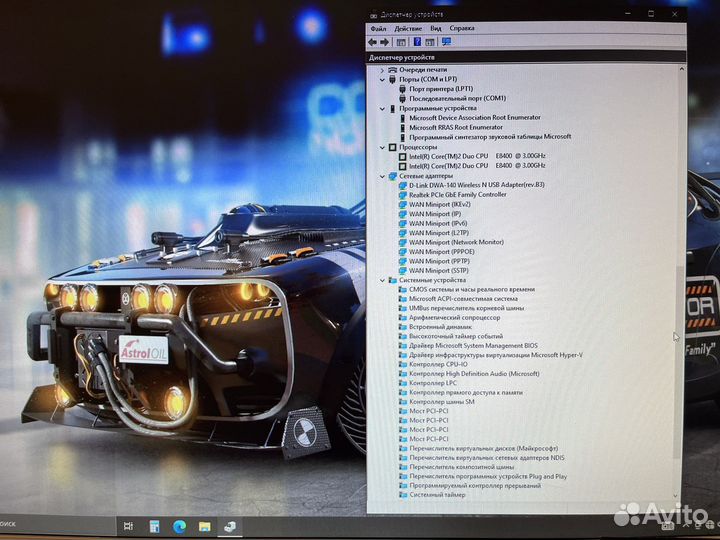This screenshot has width=720, height=540.
Task: Click the icon beside Программные устройства
Action: coord(392,109)
